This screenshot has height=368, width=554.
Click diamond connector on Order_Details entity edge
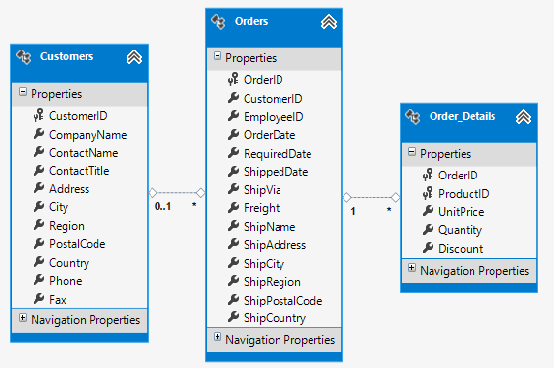click(396, 197)
